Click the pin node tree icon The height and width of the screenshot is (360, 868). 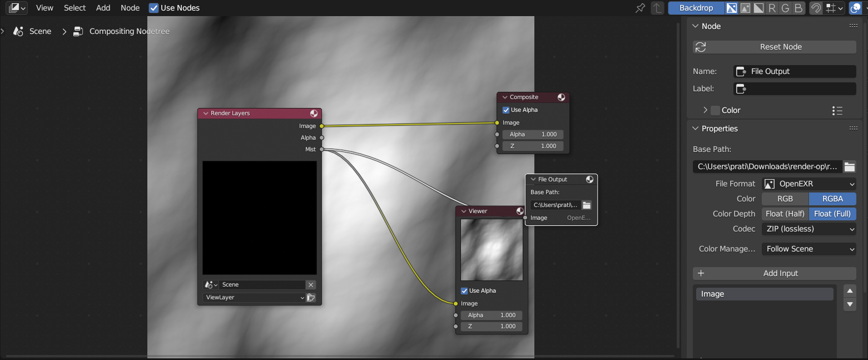(641, 8)
